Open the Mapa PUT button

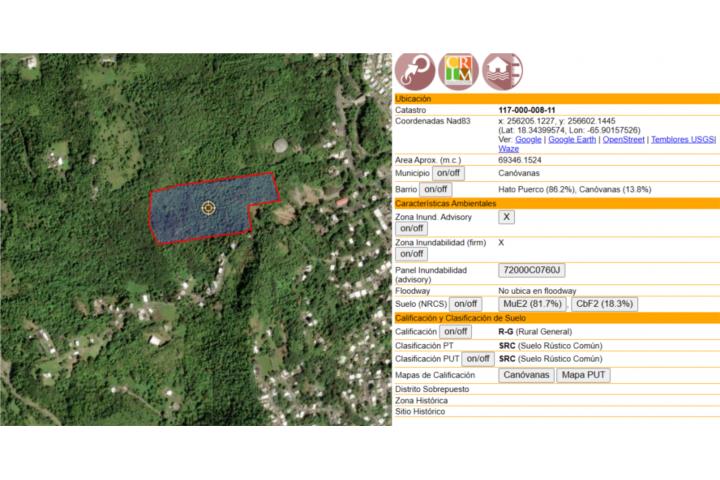click(x=583, y=375)
